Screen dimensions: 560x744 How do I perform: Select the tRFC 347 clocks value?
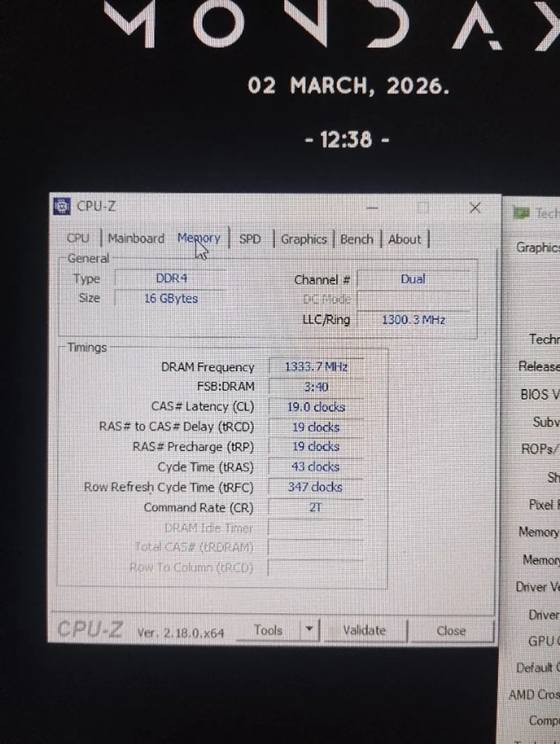pyautogui.click(x=316, y=487)
